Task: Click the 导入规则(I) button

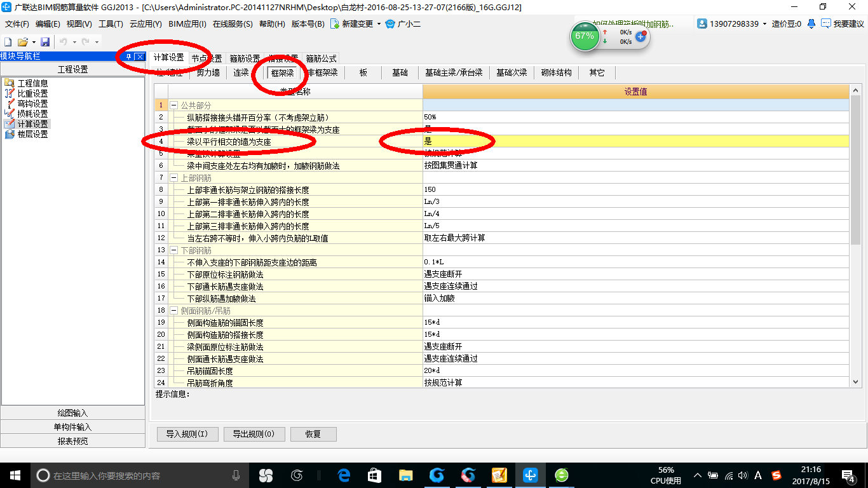Action: pos(187,434)
